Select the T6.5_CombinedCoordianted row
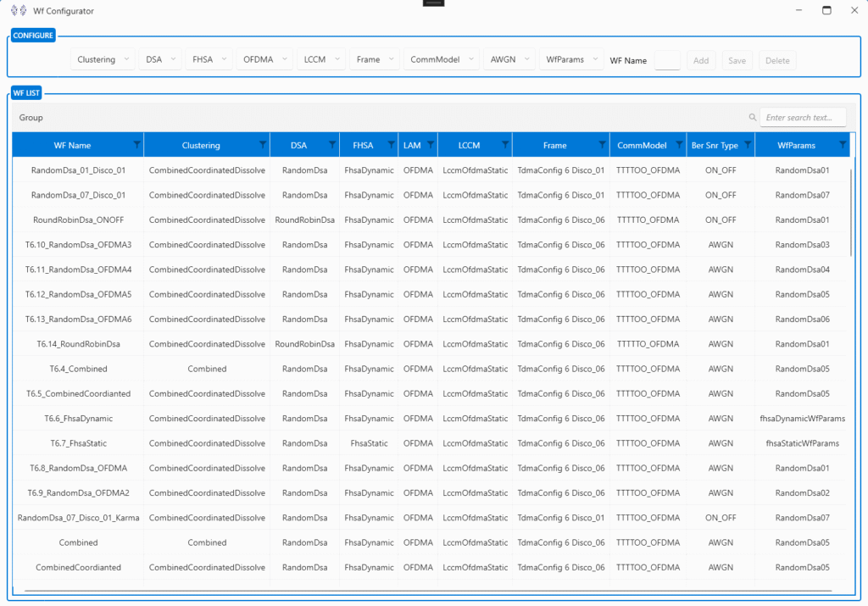Viewport: 868px width, 606px height. 429,393
